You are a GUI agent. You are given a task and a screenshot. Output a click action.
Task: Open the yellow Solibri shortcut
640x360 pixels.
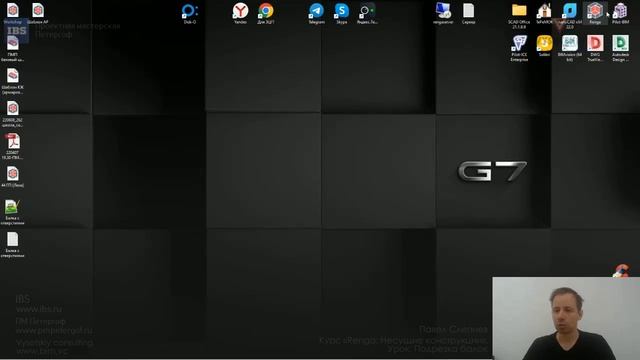click(544, 43)
